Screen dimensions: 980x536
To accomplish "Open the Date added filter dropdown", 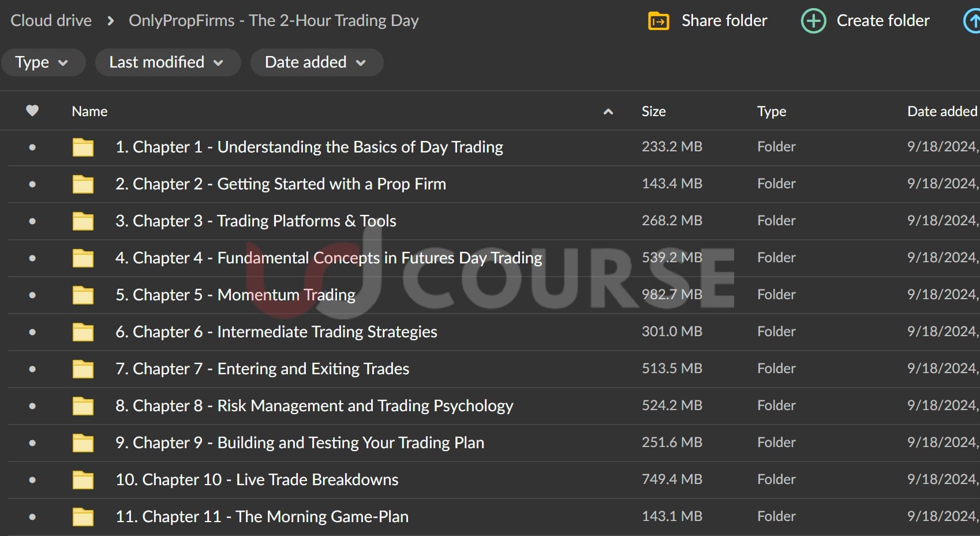I will [316, 62].
